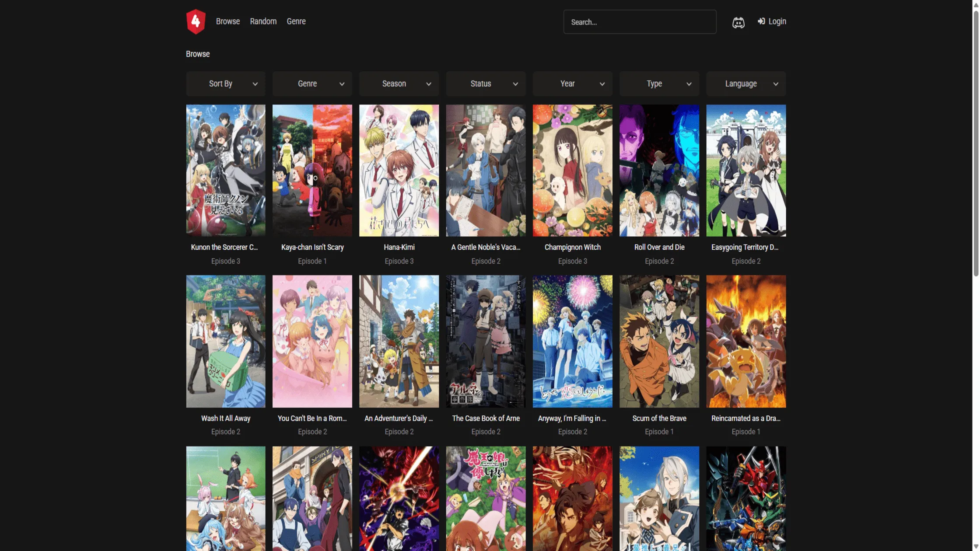The width and height of the screenshot is (980, 551).
Task: Open the Champignon Witch poster
Action: click(x=572, y=170)
